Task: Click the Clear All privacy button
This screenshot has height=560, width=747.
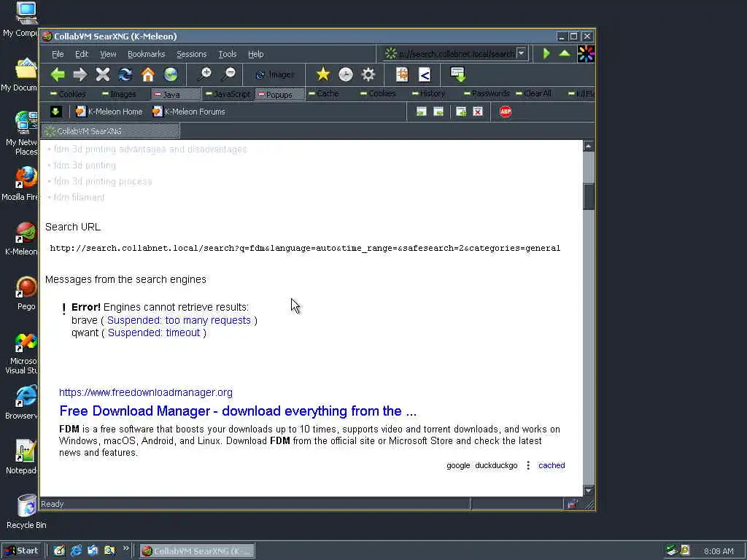Action: click(x=533, y=93)
